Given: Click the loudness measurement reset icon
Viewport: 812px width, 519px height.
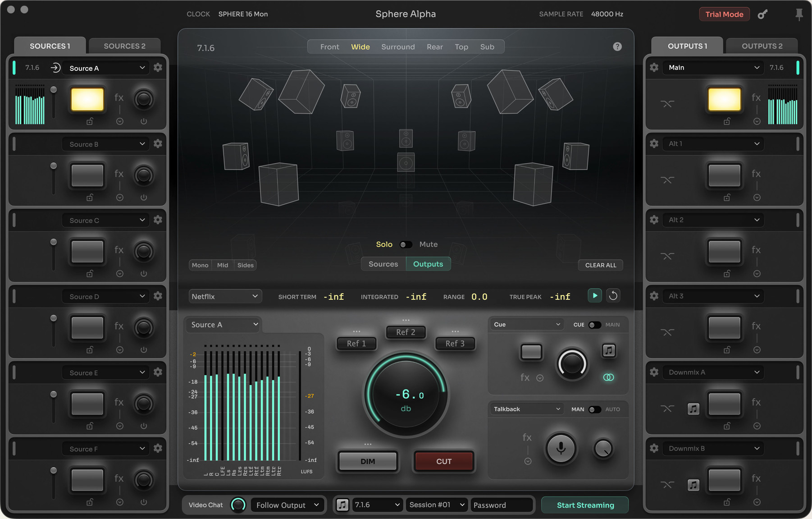Looking at the screenshot, I should click(613, 296).
